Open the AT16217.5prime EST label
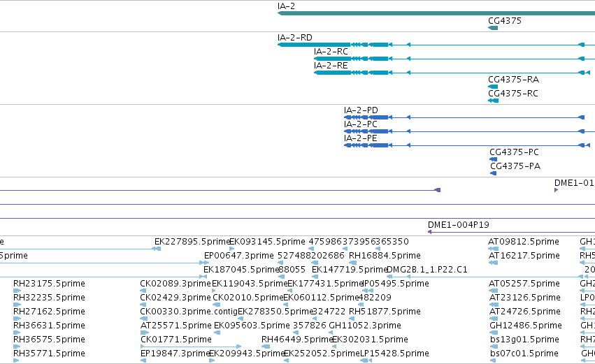 (x=524, y=256)
